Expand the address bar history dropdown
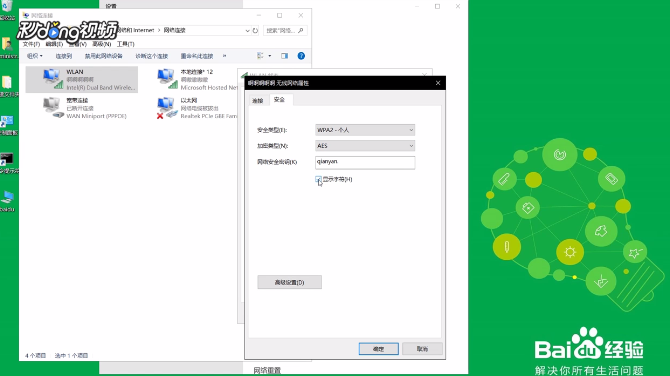 point(247,30)
